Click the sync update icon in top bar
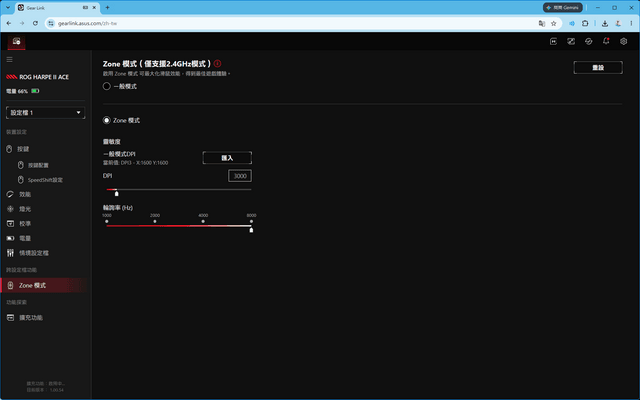Image resolution: width=640 pixels, height=400 pixels. 588,41
